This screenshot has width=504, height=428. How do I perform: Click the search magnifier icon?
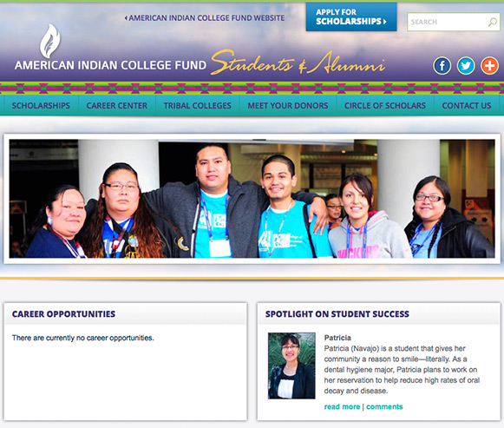tap(493, 22)
